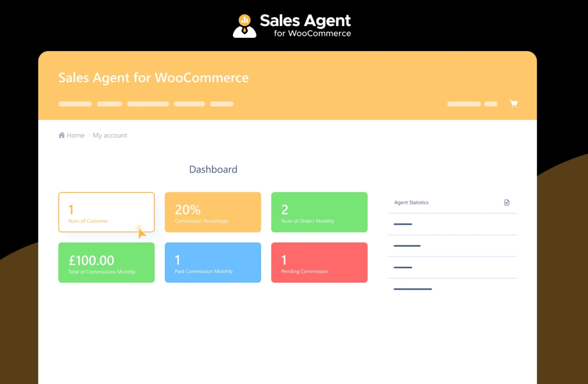Click the Agent Statistics panel heading
This screenshot has height=384, width=588.
pos(411,203)
